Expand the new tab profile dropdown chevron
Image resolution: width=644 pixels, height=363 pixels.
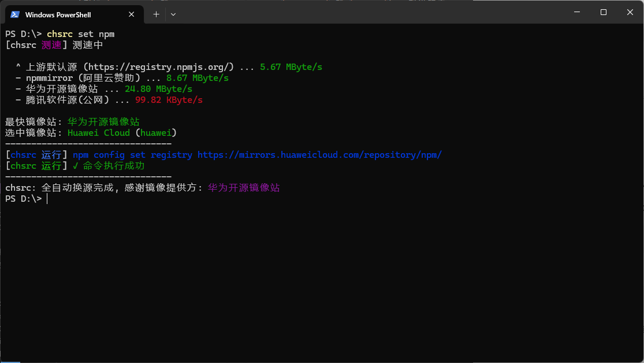[x=173, y=14]
